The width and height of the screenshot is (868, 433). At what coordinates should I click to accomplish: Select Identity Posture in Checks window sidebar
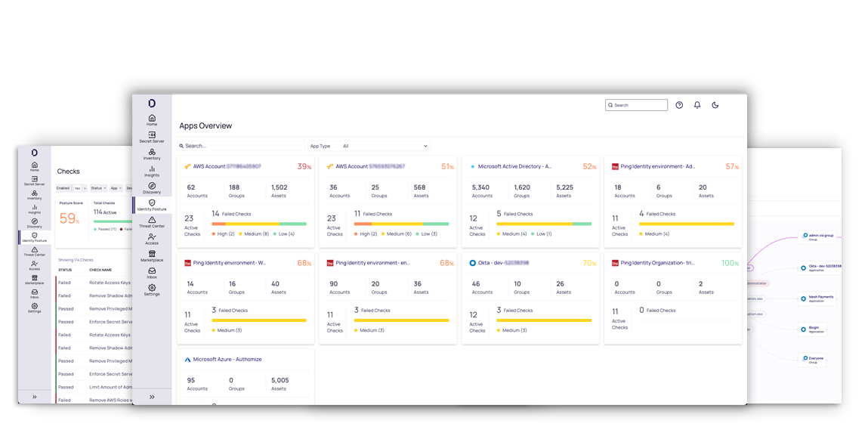pos(34,237)
